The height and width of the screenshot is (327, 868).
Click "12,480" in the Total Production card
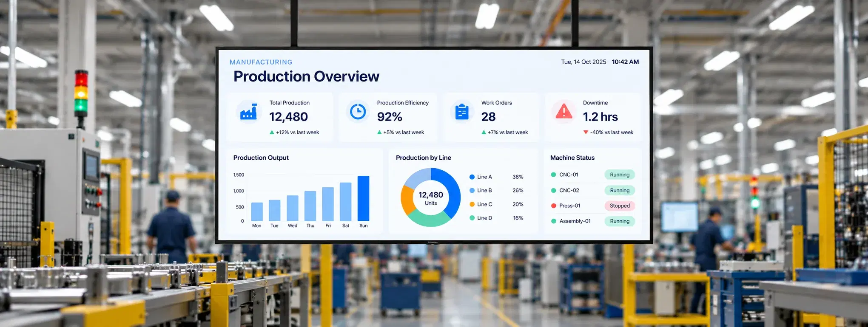tap(288, 117)
